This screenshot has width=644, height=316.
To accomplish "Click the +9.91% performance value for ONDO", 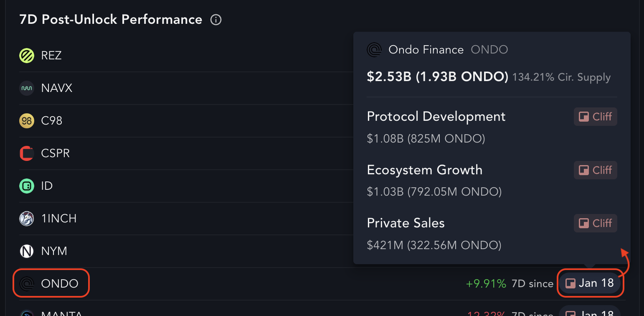I will coord(486,284).
